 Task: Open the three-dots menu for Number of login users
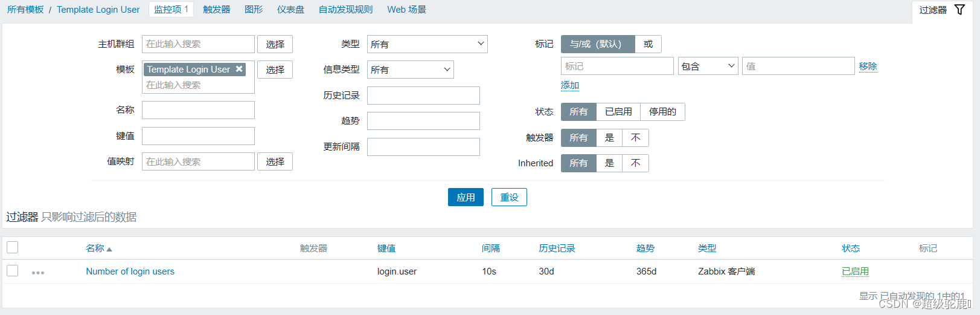click(x=38, y=273)
